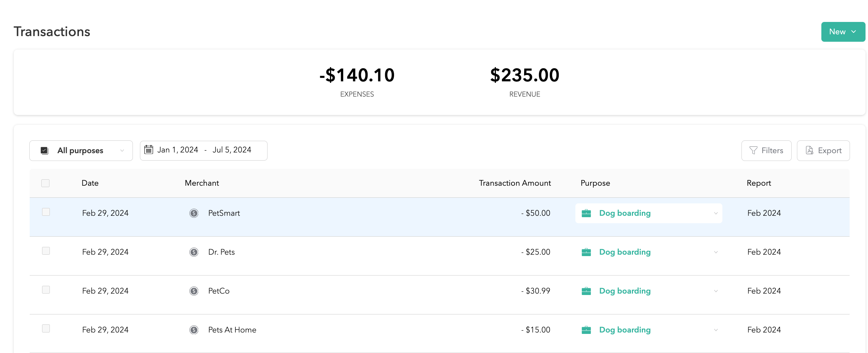Viewport: 868px width, 353px height.
Task: Click the Transaction Amount column header
Action: (515, 183)
